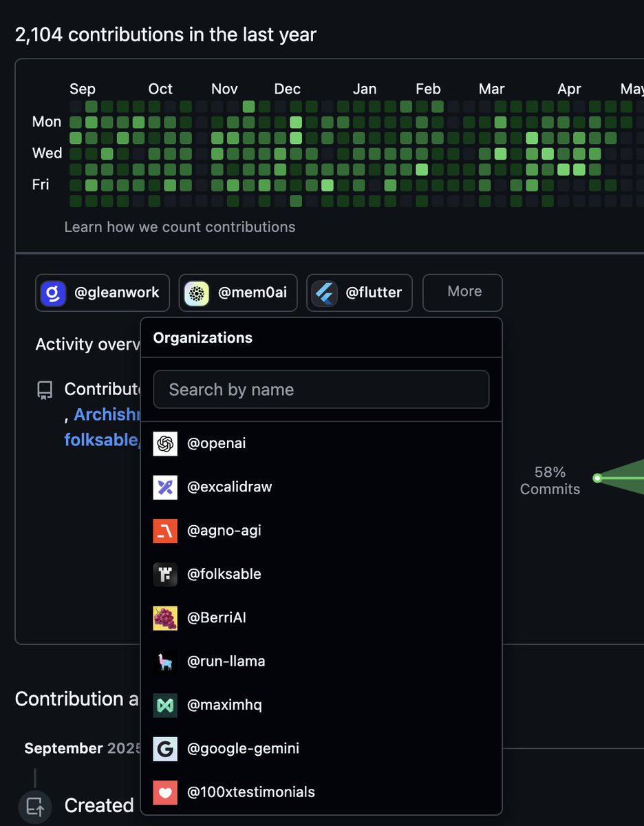Click the gleanwork logo icon

[53, 293]
